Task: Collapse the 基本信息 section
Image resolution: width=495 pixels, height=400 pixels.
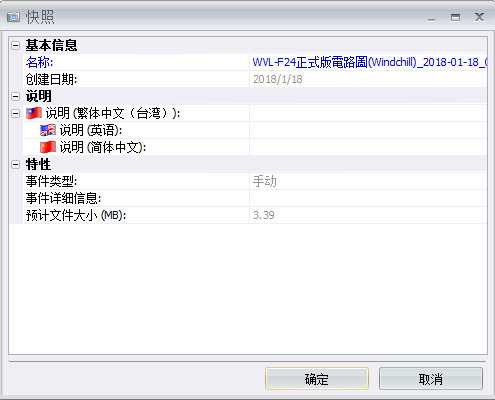Action: (x=15, y=45)
